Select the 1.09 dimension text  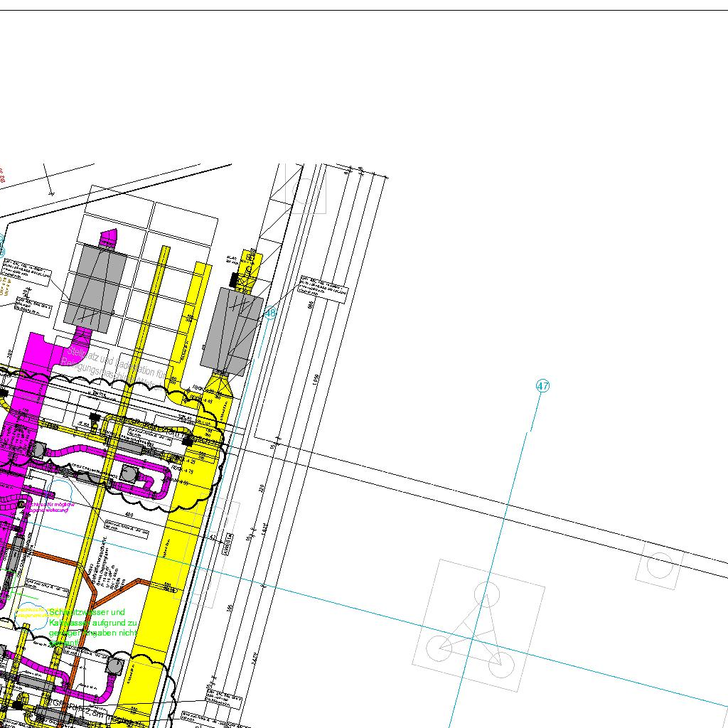point(316,380)
